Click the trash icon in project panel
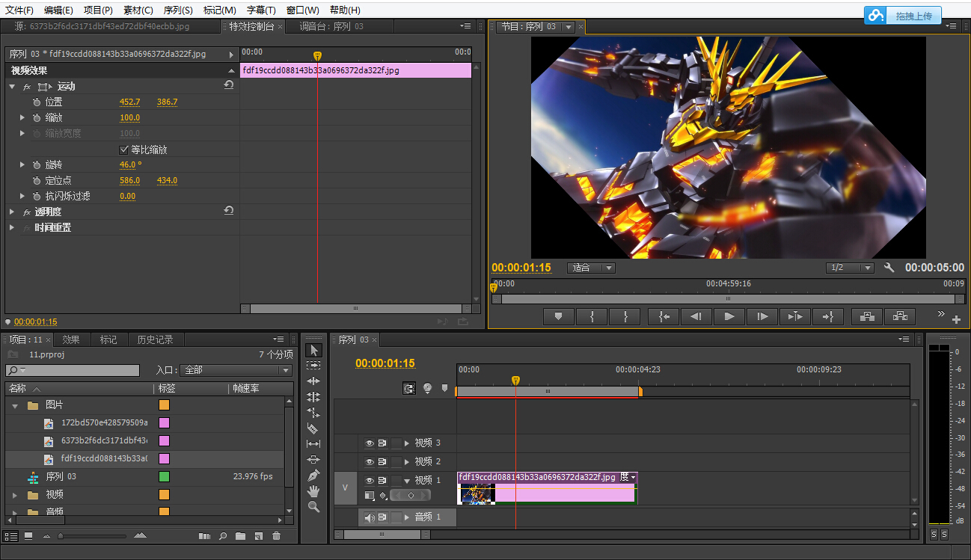This screenshot has height=560, width=971. [276, 536]
